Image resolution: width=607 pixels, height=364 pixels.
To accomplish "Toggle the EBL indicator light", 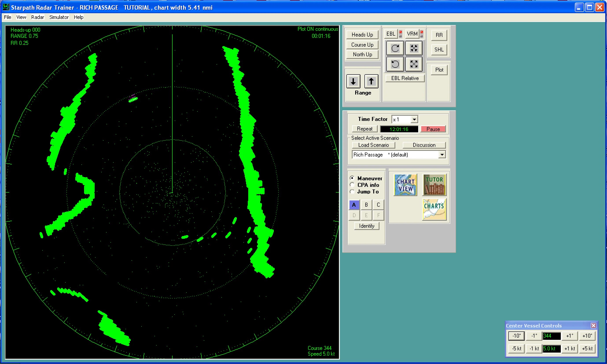I will tap(401, 34).
